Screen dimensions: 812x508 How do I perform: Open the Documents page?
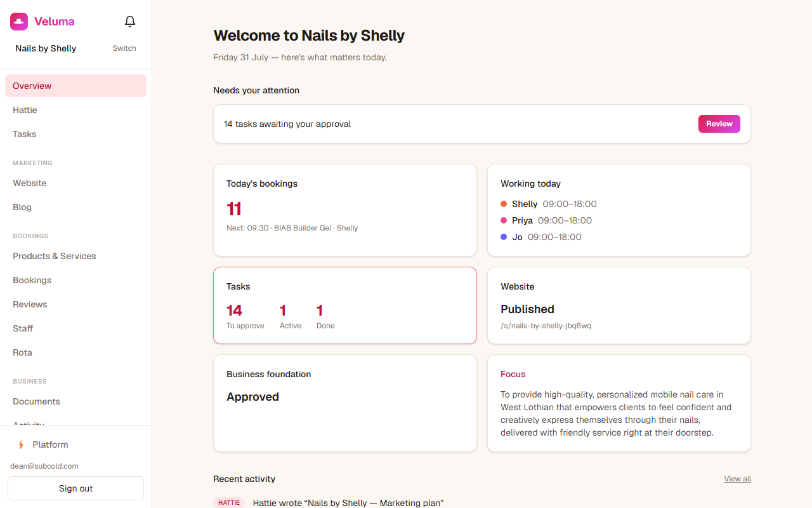coord(75,401)
